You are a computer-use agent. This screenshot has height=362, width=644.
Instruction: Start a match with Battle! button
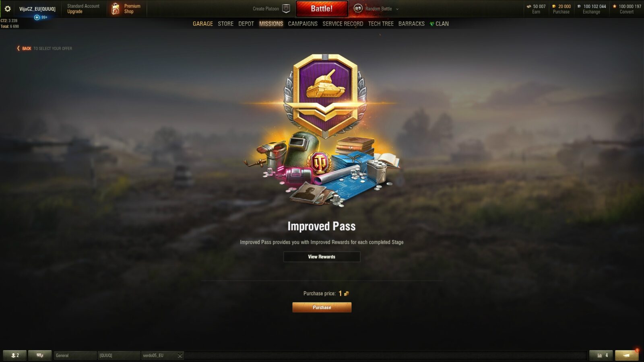click(x=322, y=8)
